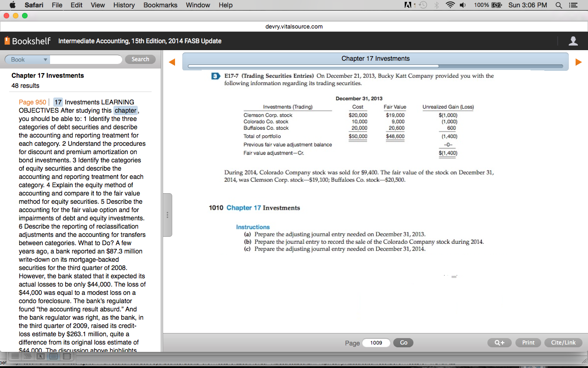Click the Q+ button
This screenshot has height=368, width=588.
click(499, 343)
